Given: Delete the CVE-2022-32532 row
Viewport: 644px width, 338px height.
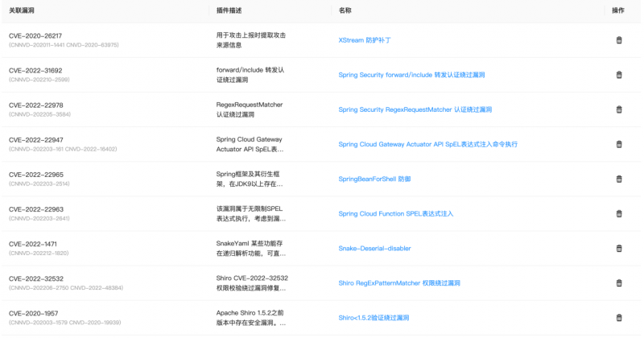Looking at the screenshot, I should tap(619, 283).
